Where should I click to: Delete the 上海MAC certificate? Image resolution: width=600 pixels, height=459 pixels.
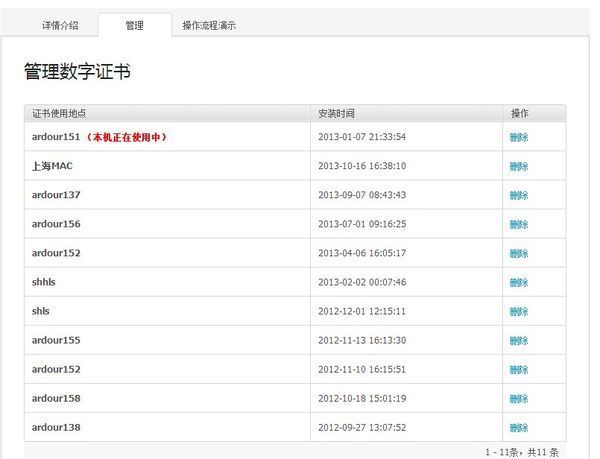(518, 166)
